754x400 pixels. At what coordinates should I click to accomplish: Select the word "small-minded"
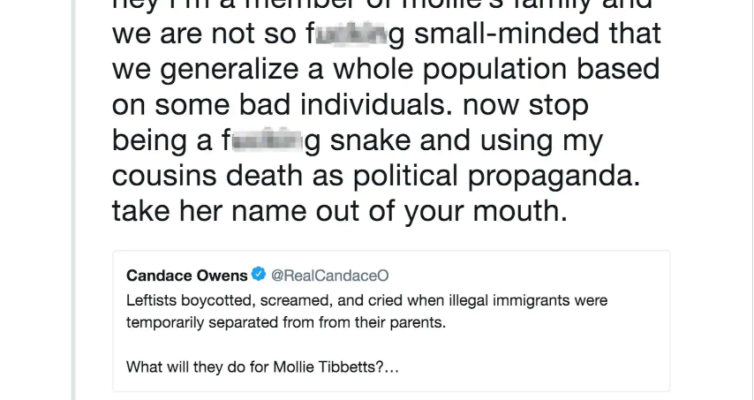click(x=506, y=34)
